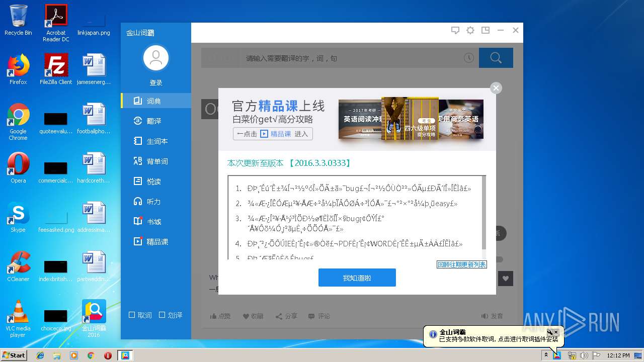Click the Internet Explorer taskbar icon

tap(40, 355)
